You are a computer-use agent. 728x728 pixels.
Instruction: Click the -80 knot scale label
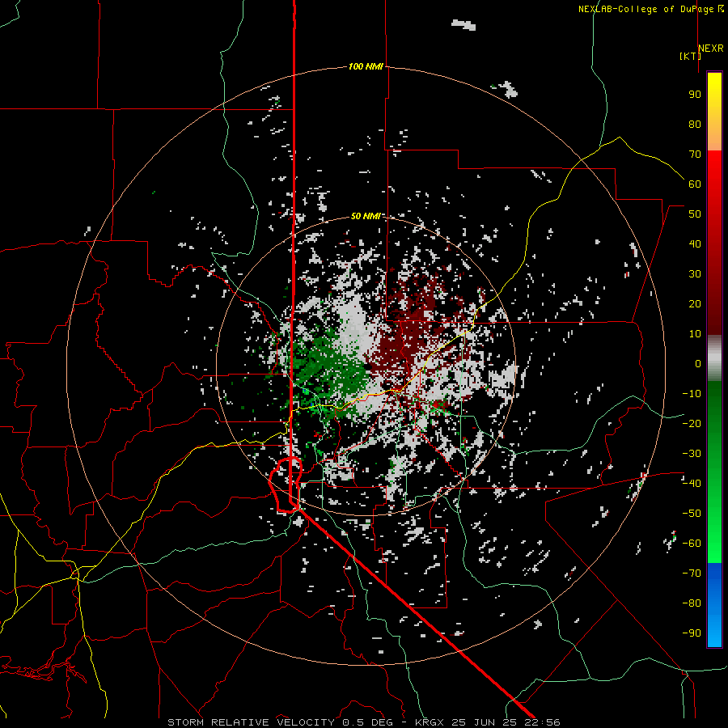[692, 603]
